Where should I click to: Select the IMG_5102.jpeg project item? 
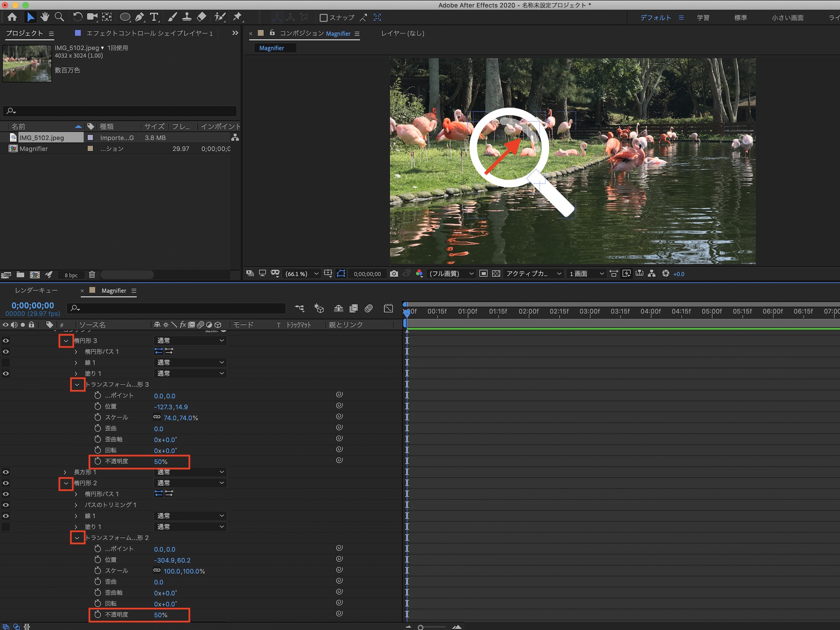(x=42, y=138)
